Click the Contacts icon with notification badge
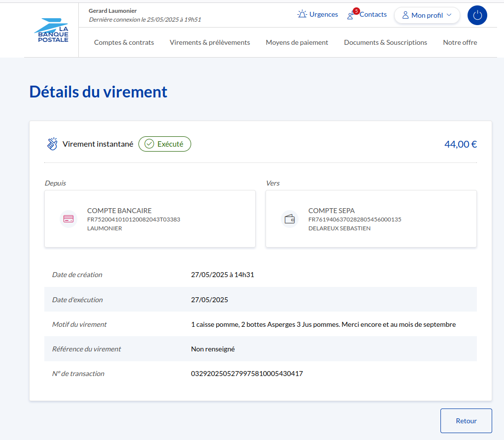Viewport: 504px width, 440px height. click(x=351, y=15)
